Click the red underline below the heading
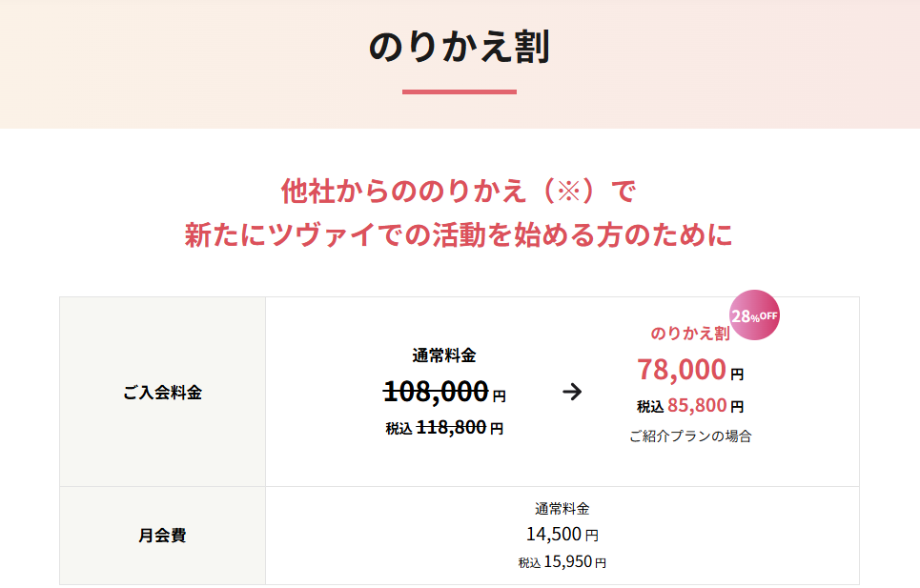This screenshot has width=920, height=588. 460,91
